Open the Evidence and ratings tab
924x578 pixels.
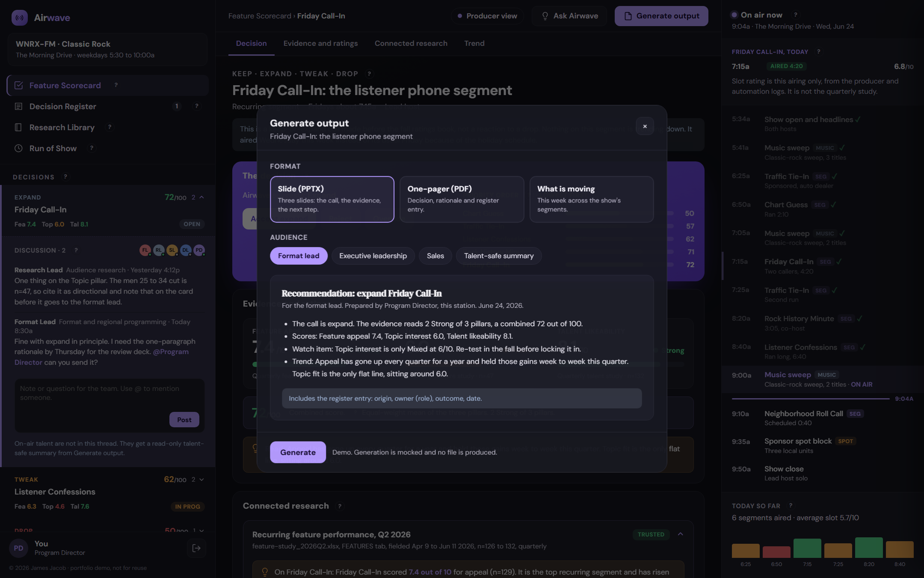(320, 43)
